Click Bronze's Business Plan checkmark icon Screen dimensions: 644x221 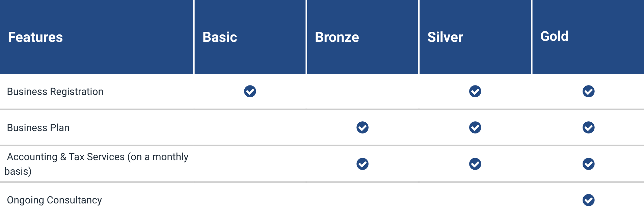point(363,127)
